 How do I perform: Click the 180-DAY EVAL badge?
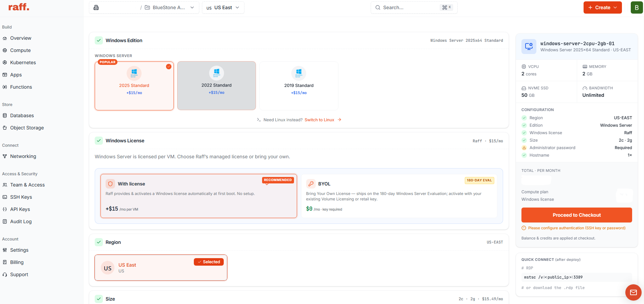(x=479, y=180)
